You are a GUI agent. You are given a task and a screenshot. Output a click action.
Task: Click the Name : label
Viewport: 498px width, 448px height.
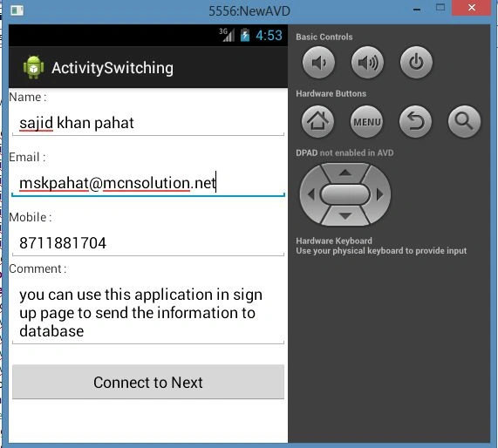point(28,97)
